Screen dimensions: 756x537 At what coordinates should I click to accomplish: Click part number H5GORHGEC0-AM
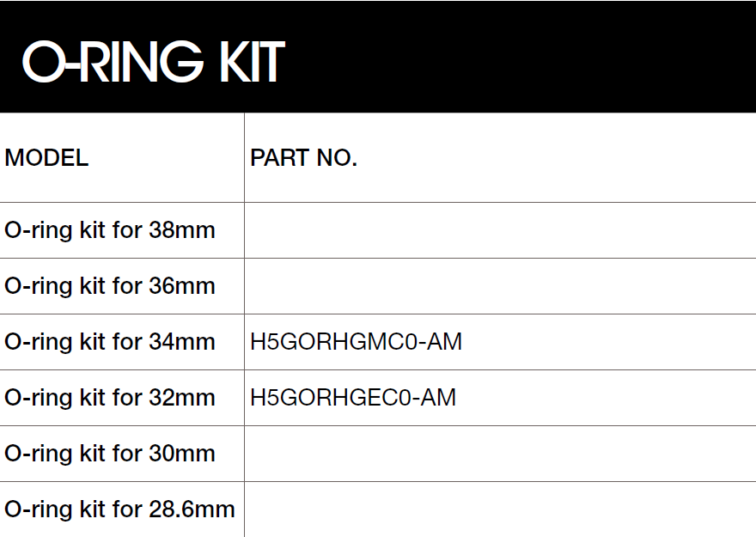(353, 398)
